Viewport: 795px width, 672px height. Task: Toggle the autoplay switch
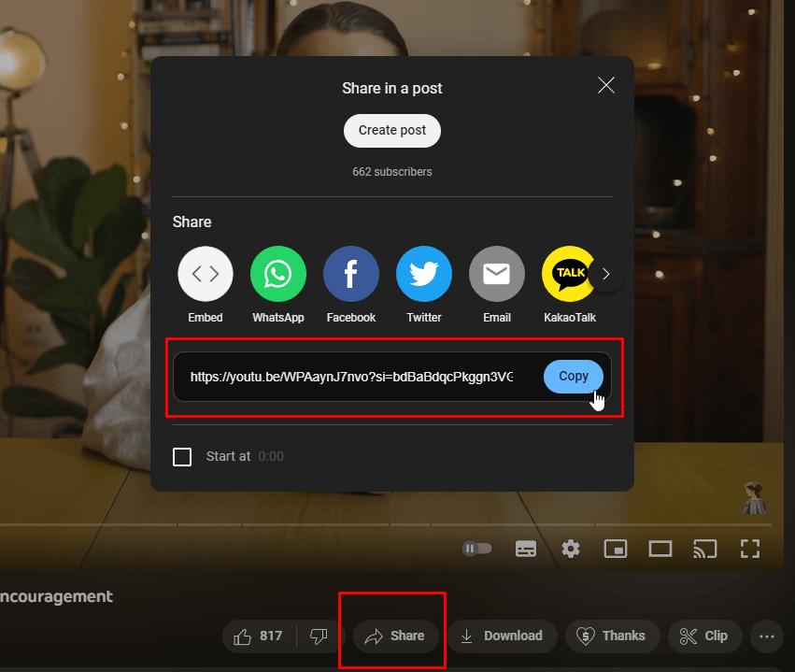coord(476,549)
